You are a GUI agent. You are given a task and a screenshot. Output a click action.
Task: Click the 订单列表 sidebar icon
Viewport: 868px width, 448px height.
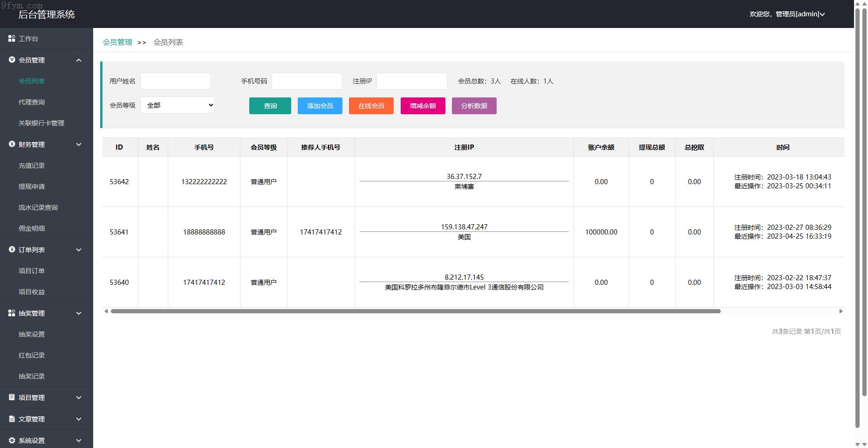point(12,249)
